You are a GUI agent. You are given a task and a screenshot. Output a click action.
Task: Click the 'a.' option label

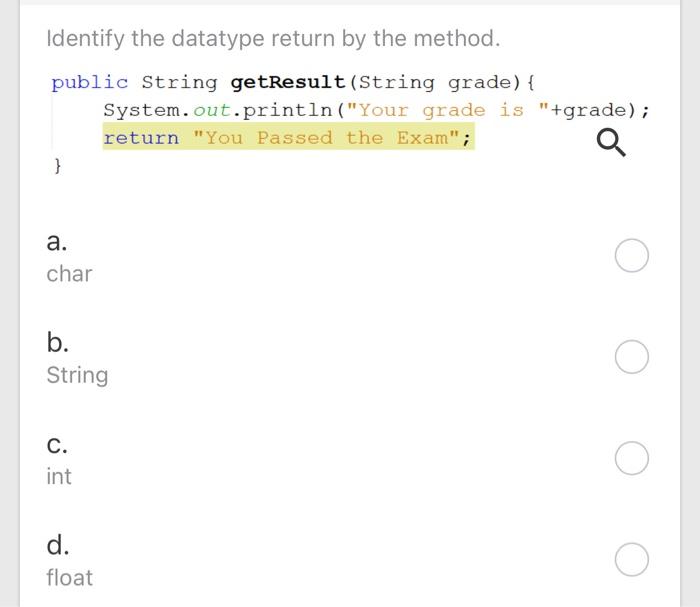coord(57,241)
